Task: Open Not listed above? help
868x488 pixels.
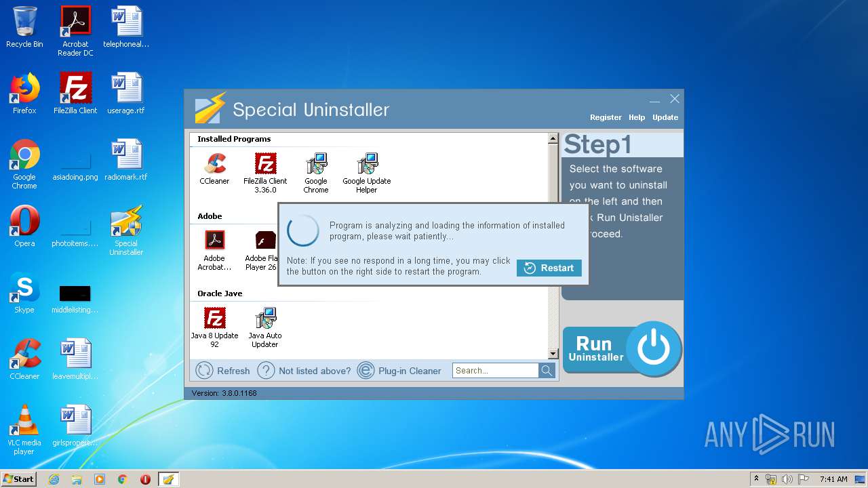Action: pyautogui.click(x=304, y=371)
